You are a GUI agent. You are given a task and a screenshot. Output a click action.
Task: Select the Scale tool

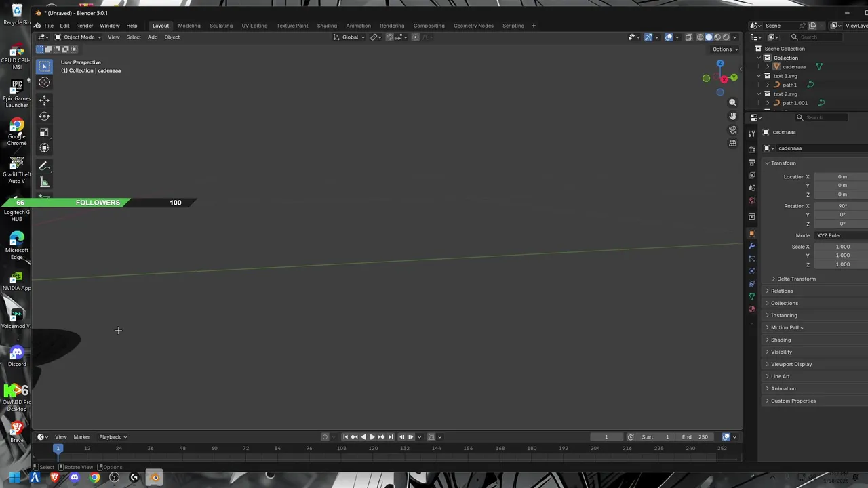pos(44,132)
